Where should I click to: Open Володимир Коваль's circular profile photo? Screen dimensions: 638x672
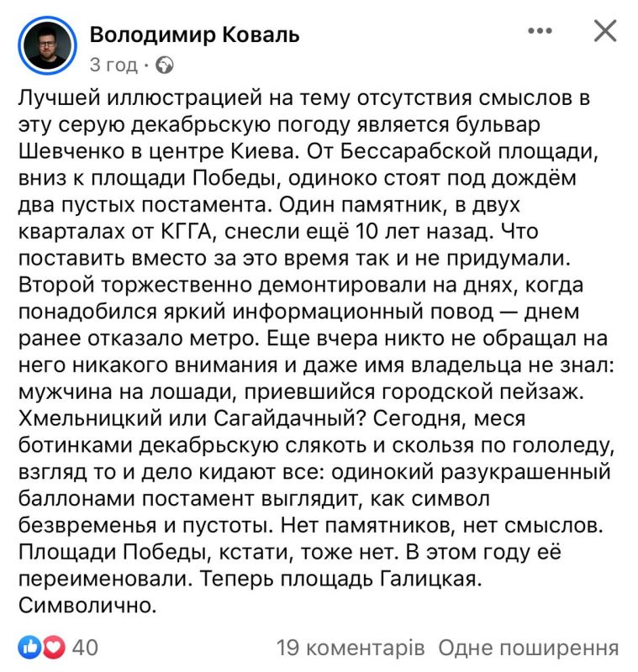pyautogui.click(x=45, y=45)
